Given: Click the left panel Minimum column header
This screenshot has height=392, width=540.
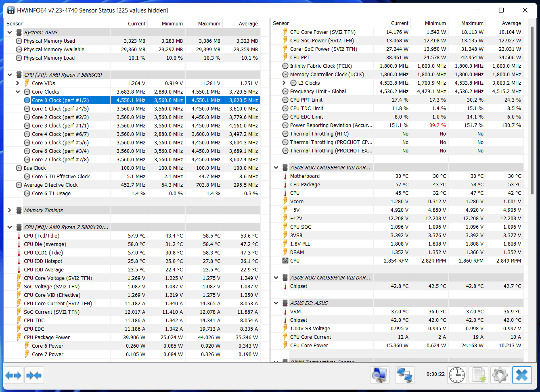Looking at the screenshot, I should click(x=166, y=23).
